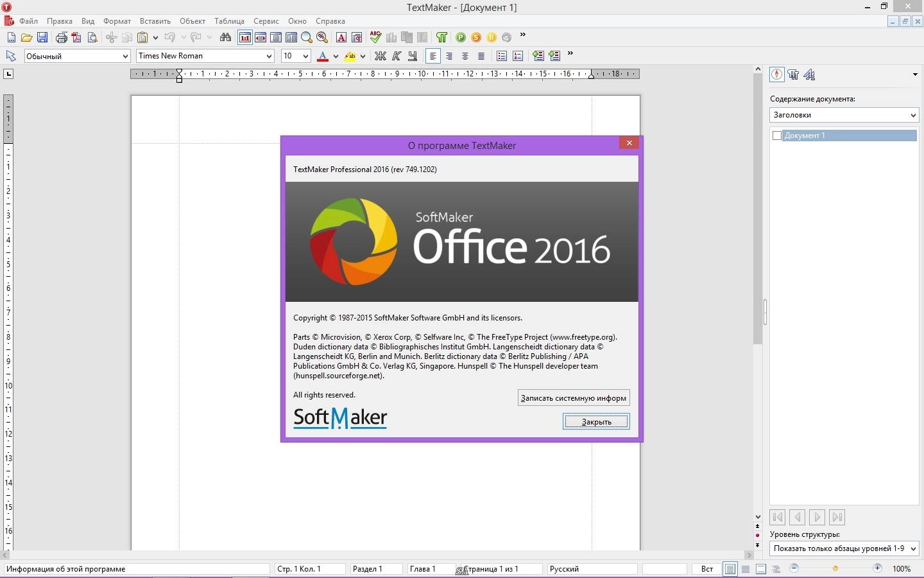
Task: Increase paragraph indent
Action: point(554,56)
